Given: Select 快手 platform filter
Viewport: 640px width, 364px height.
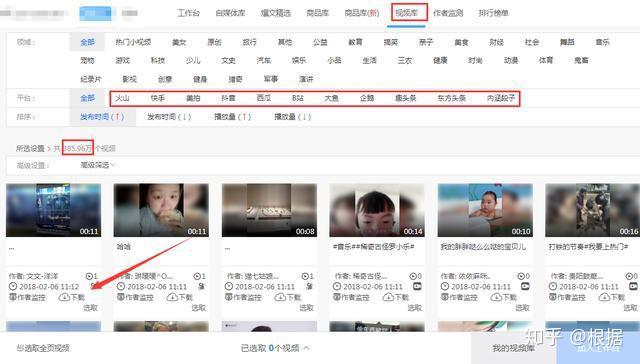Looking at the screenshot, I should pyautogui.click(x=158, y=98).
